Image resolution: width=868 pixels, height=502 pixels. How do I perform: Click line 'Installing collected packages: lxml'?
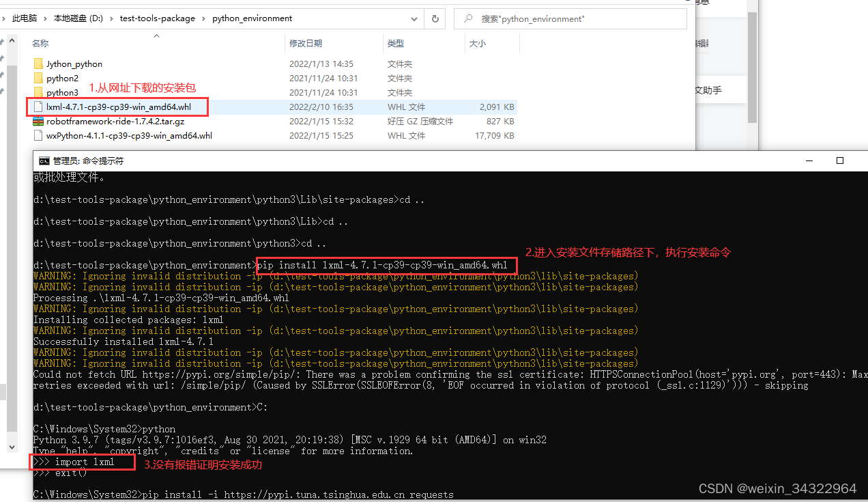pos(128,320)
